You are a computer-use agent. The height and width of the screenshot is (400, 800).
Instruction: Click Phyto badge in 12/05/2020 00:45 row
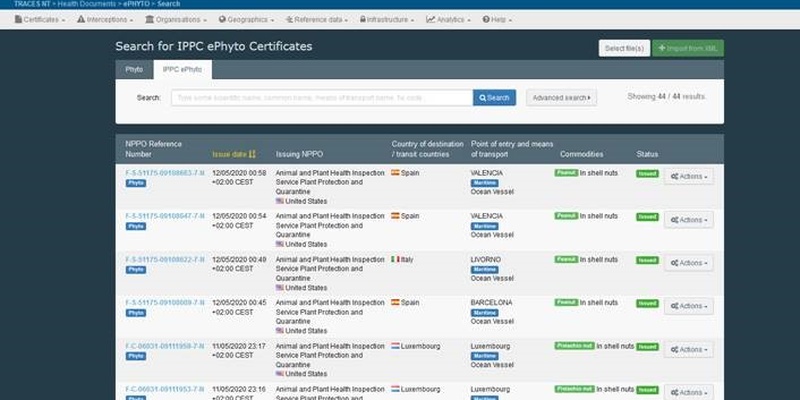tap(136, 313)
